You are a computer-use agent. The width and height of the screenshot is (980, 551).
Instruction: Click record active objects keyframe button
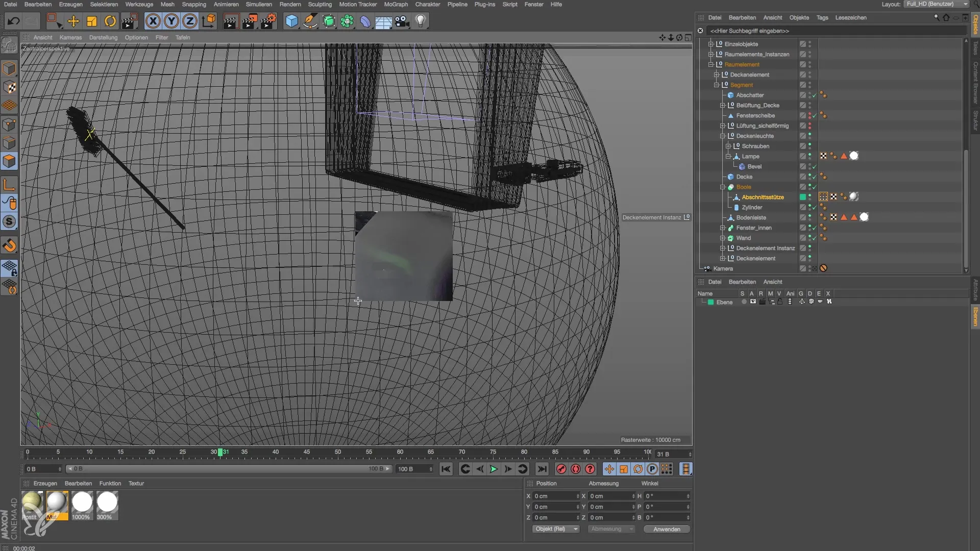[x=561, y=469]
